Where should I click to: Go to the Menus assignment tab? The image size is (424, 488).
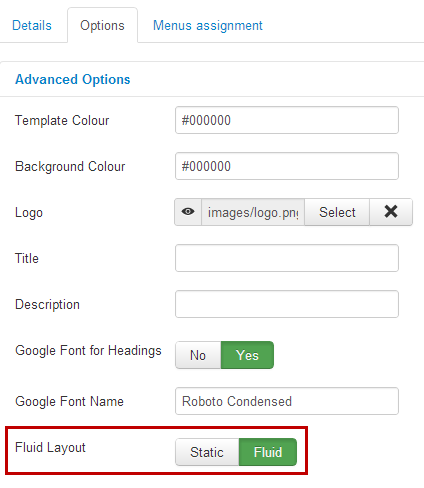point(208,26)
